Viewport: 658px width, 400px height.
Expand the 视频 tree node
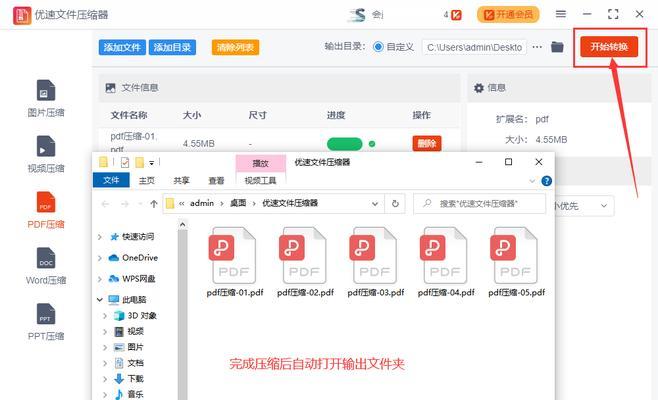105,332
